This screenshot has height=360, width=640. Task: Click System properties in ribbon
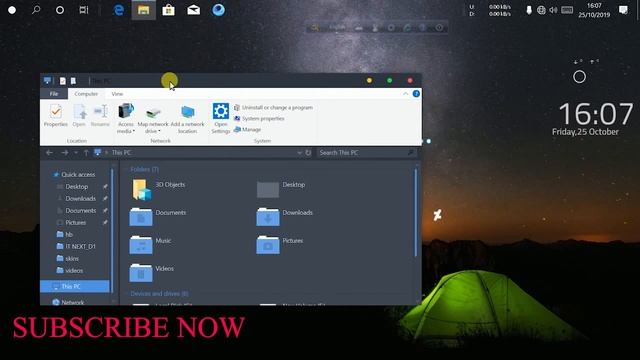coord(259,118)
